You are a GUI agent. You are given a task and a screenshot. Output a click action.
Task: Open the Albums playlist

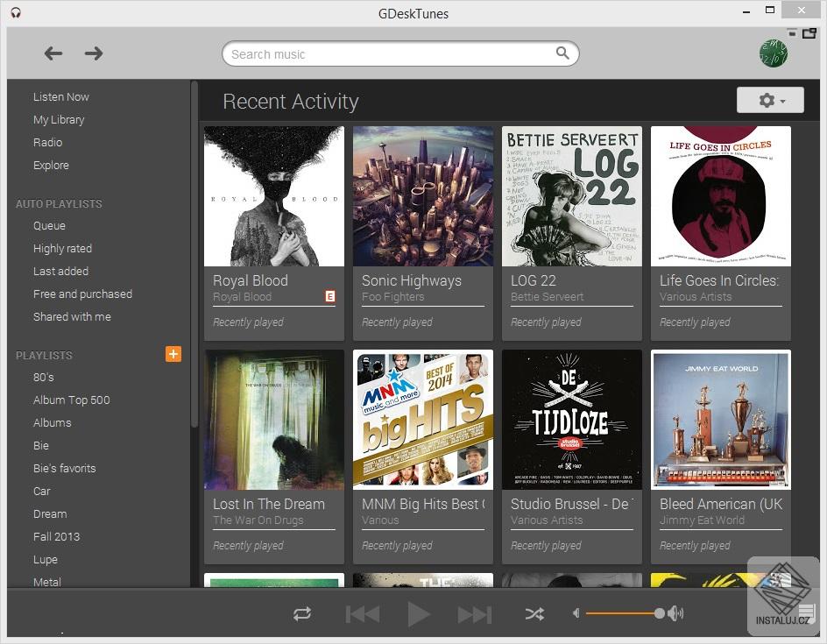click(x=52, y=422)
